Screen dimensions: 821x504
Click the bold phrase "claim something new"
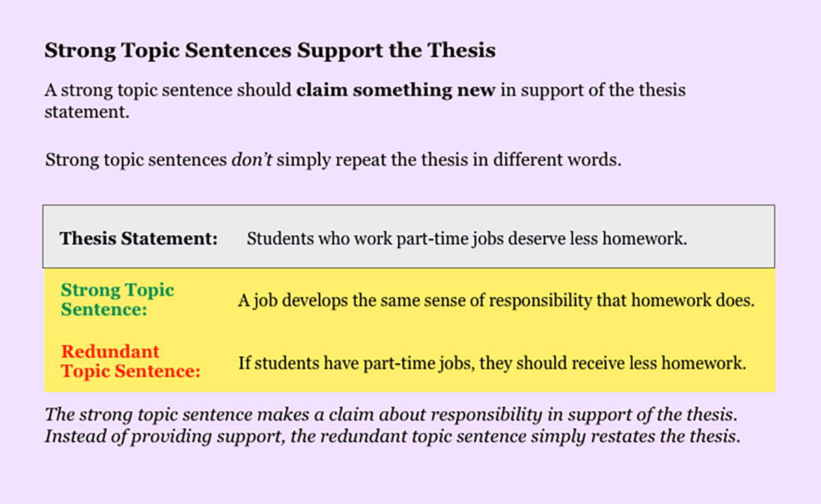(395, 90)
